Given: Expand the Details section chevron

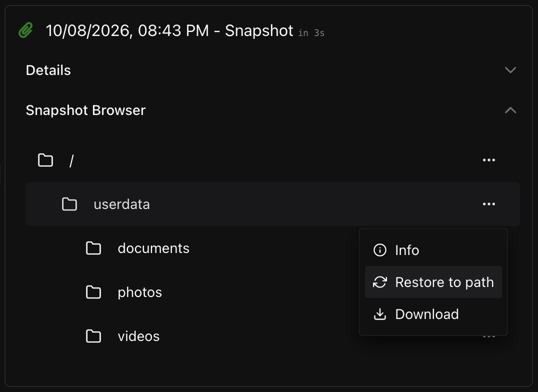Looking at the screenshot, I should tap(510, 70).
